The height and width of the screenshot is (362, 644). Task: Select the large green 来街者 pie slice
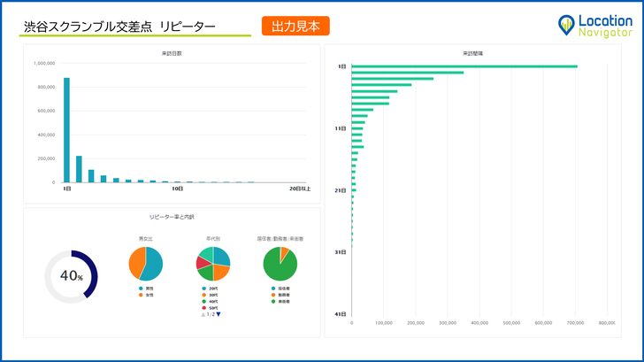[280, 267]
